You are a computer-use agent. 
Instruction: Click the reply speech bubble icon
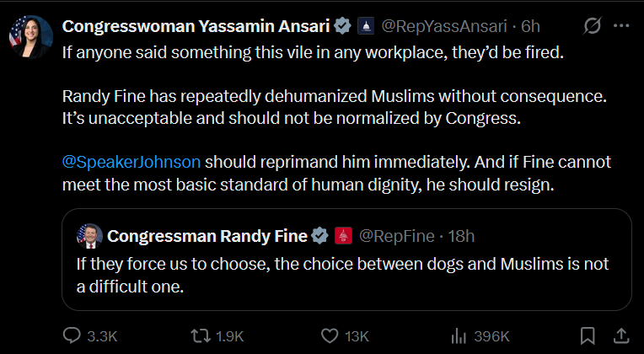point(72,336)
